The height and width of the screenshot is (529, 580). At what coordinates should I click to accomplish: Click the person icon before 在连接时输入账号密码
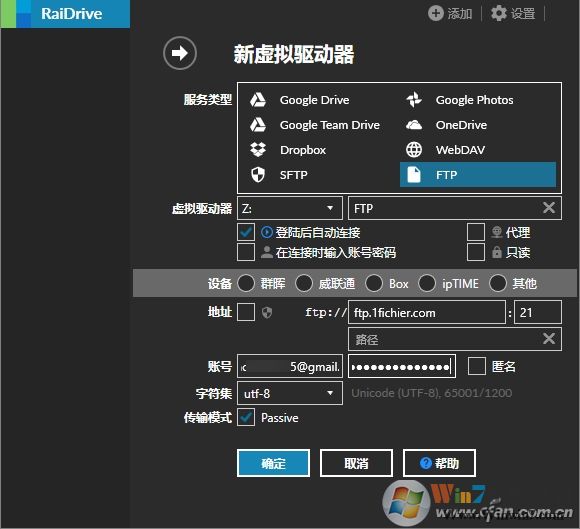tap(267, 252)
